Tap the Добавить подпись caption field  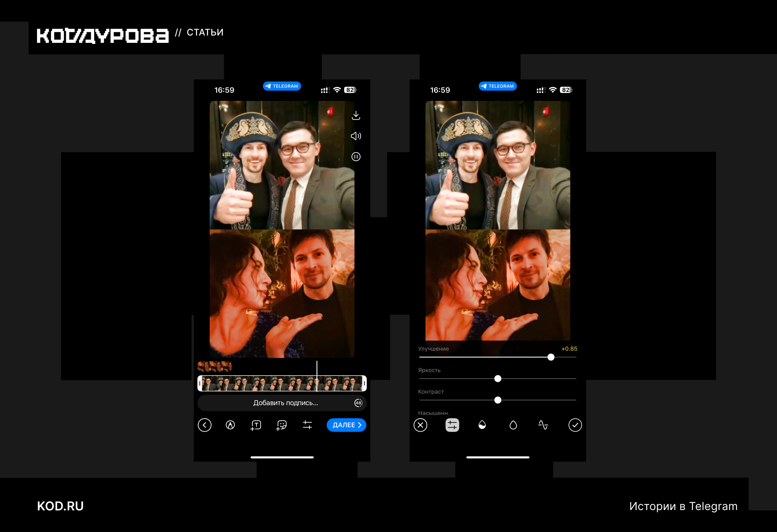pyautogui.click(x=282, y=403)
